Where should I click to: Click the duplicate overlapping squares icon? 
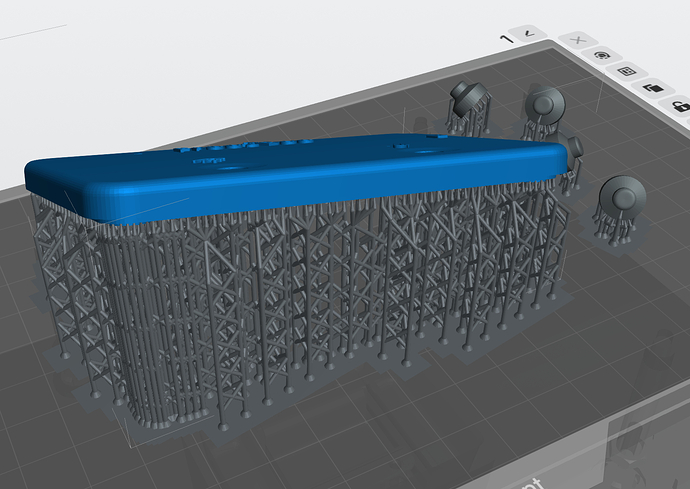point(653,89)
